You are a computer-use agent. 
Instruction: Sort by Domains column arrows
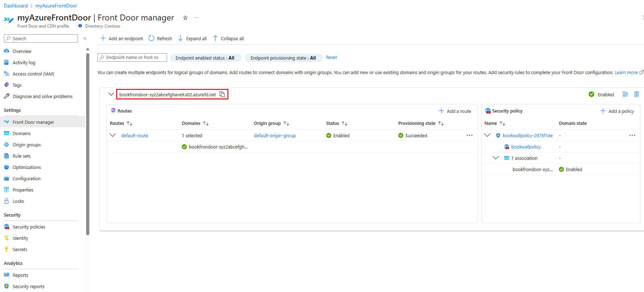tap(206, 123)
